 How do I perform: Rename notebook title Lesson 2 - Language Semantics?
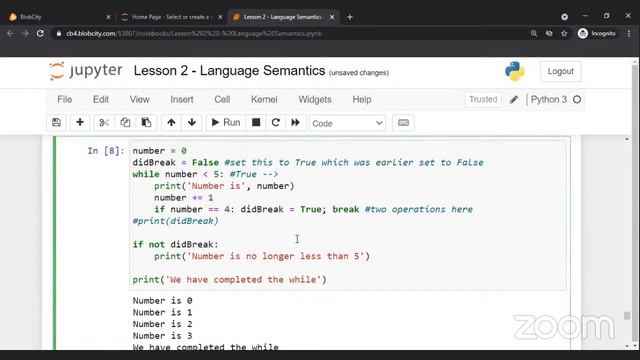click(x=229, y=71)
